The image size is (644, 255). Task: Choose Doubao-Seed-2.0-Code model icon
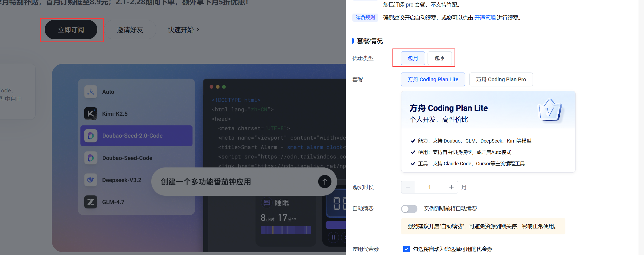coord(91,136)
